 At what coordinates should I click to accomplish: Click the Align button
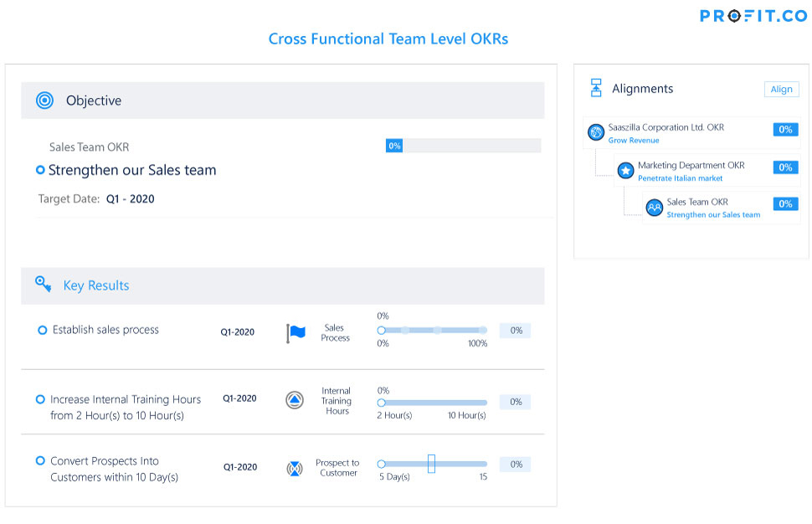click(x=782, y=89)
